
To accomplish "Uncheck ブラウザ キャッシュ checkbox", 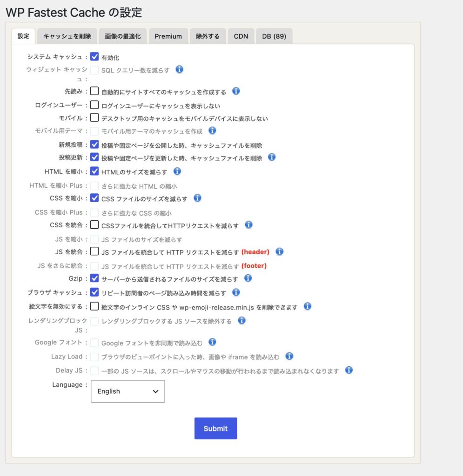I will 94,292.
